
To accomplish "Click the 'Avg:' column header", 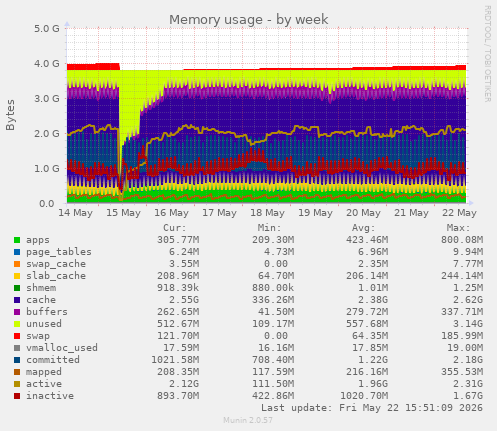I will [x=364, y=228].
